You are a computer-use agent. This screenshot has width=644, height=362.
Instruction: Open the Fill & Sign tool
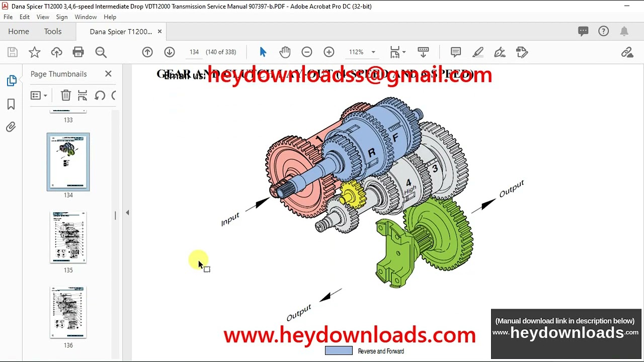[x=500, y=52]
